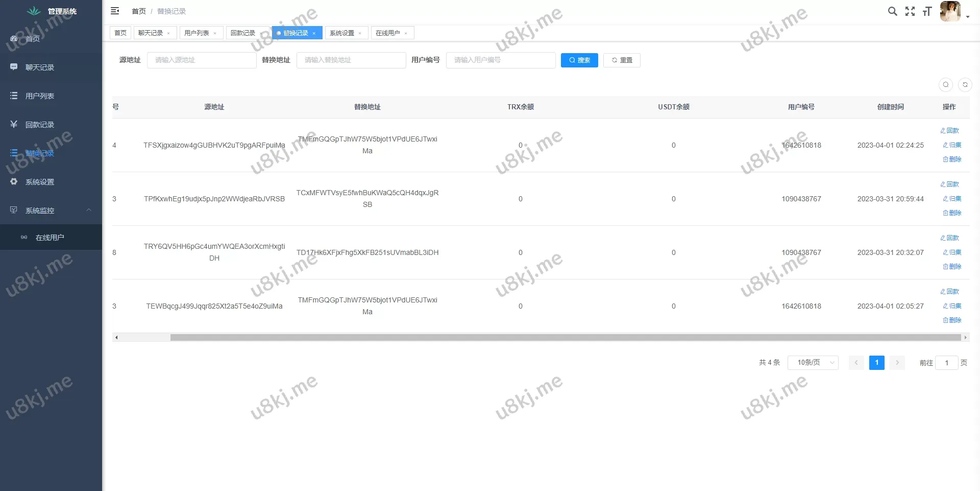
Task: Open the header search icon
Action: click(892, 11)
